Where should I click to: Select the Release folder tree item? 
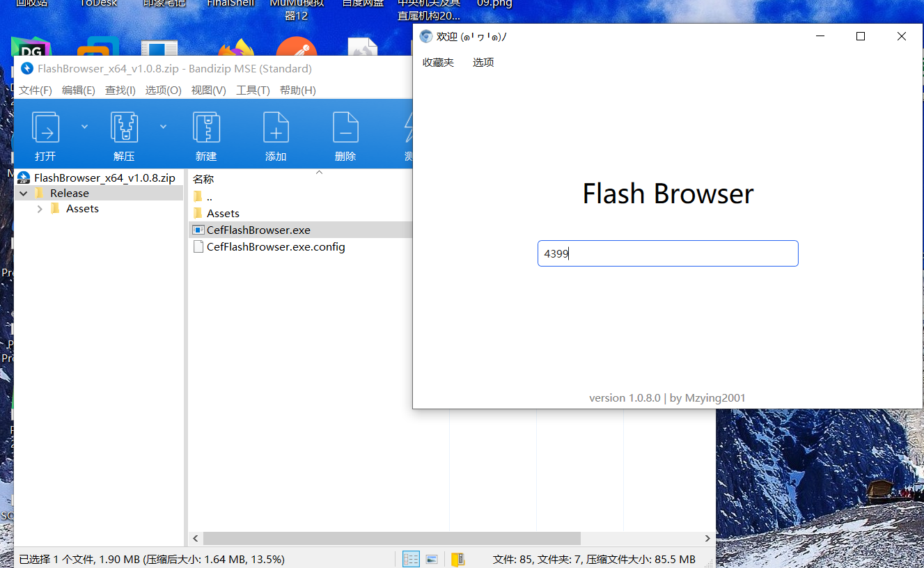tap(70, 194)
